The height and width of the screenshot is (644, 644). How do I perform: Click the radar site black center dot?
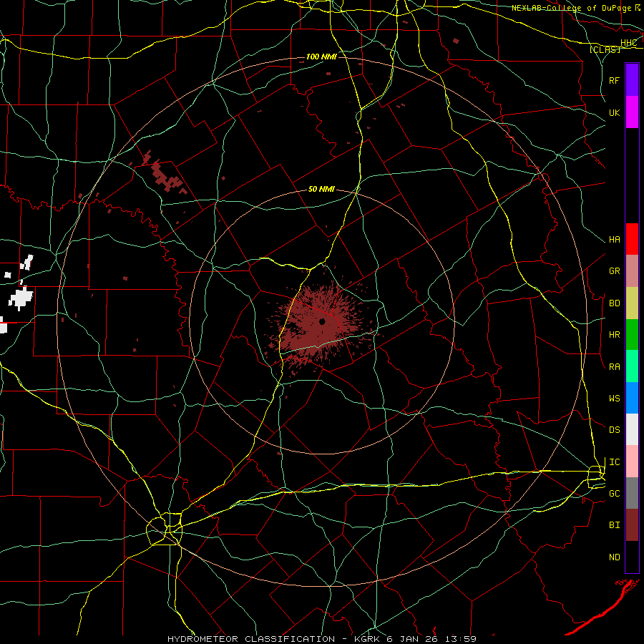(x=323, y=321)
